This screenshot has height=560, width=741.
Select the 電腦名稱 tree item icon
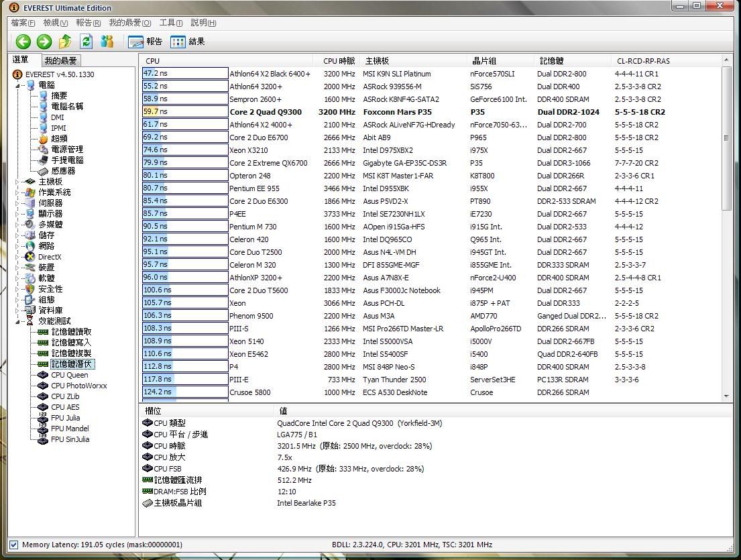point(44,107)
